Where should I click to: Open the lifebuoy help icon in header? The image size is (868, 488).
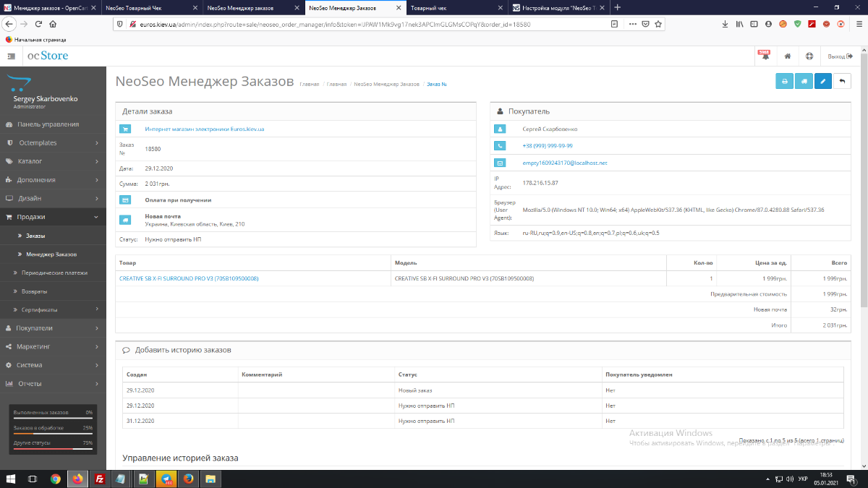point(809,56)
